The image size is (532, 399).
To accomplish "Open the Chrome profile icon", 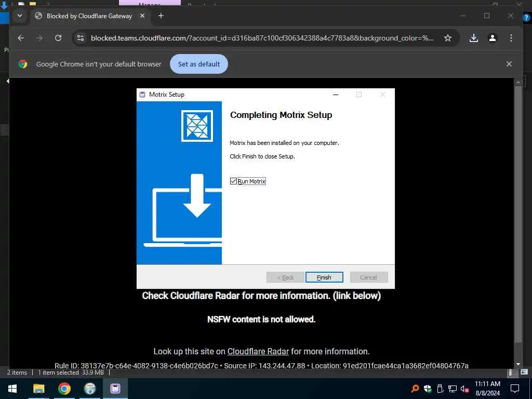I will pyautogui.click(x=493, y=38).
